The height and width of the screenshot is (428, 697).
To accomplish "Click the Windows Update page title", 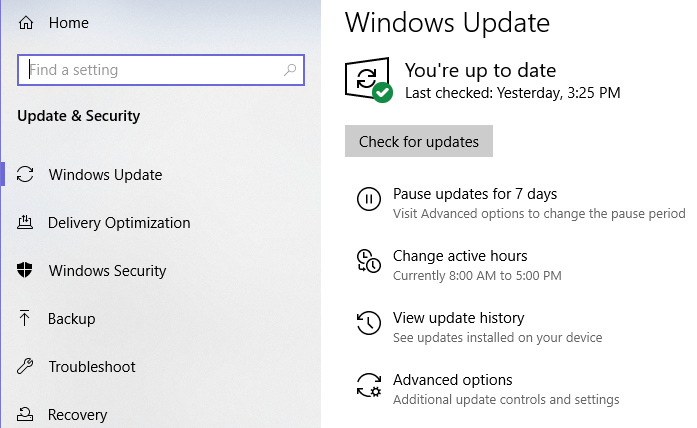I will [x=447, y=22].
